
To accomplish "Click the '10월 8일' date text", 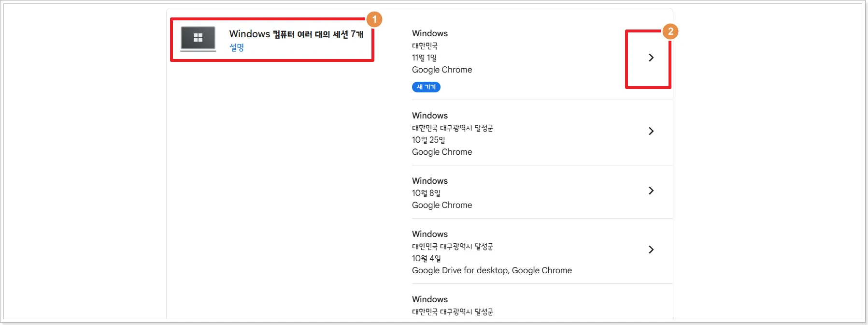I will coord(426,193).
